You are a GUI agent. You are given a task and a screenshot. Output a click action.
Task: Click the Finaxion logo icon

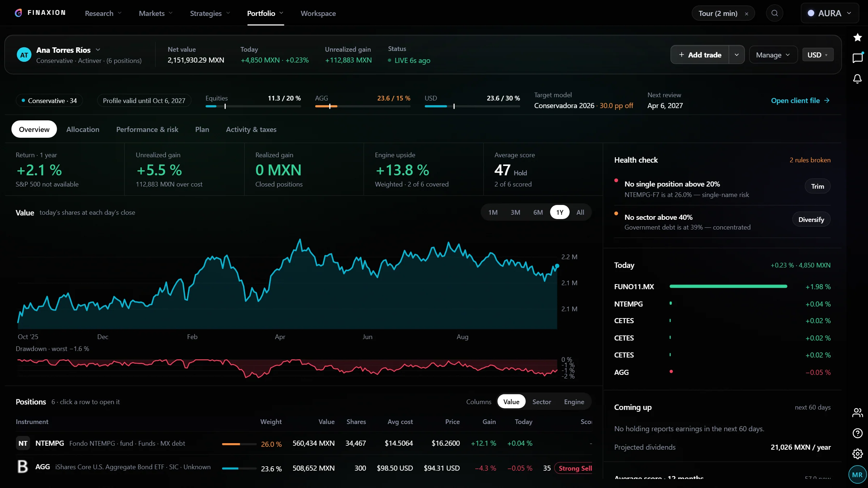click(x=18, y=13)
